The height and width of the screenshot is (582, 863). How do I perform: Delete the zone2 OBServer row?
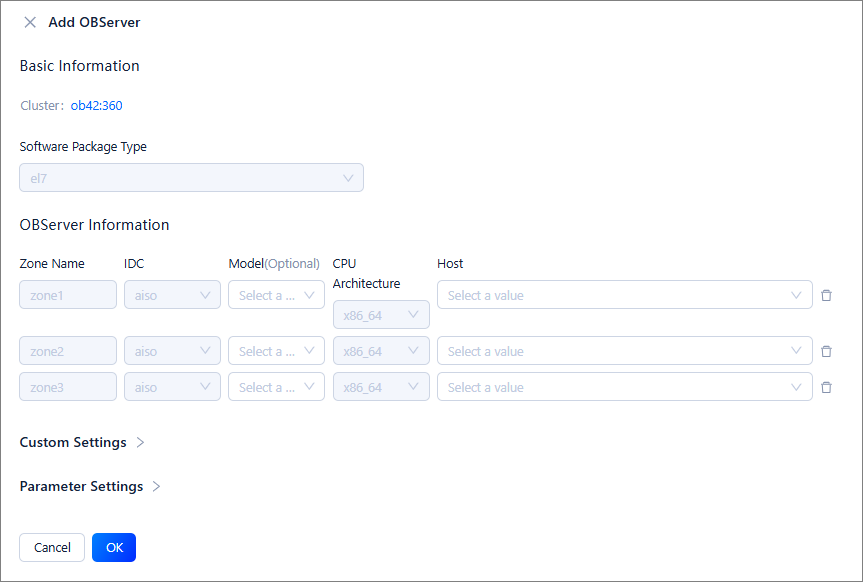click(826, 351)
